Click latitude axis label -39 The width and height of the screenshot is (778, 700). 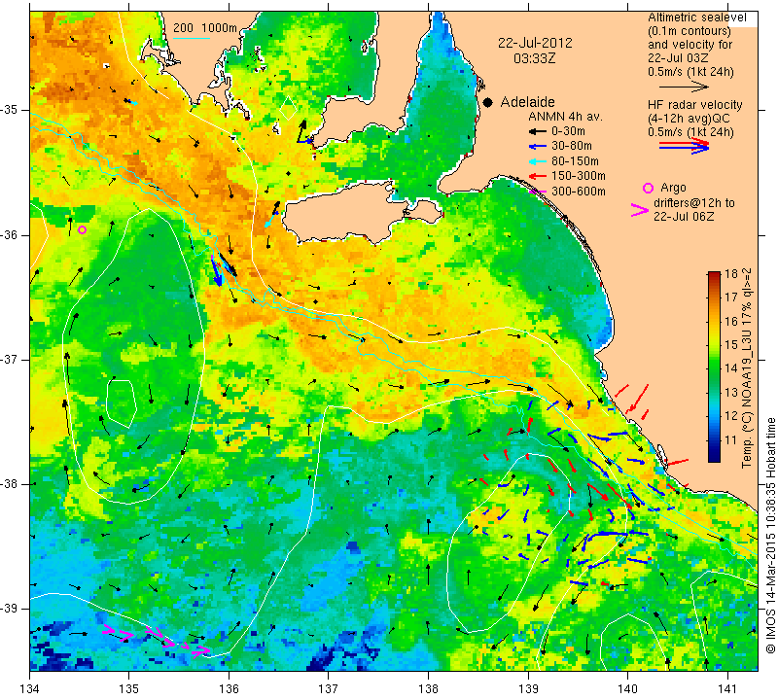[x=10, y=609]
